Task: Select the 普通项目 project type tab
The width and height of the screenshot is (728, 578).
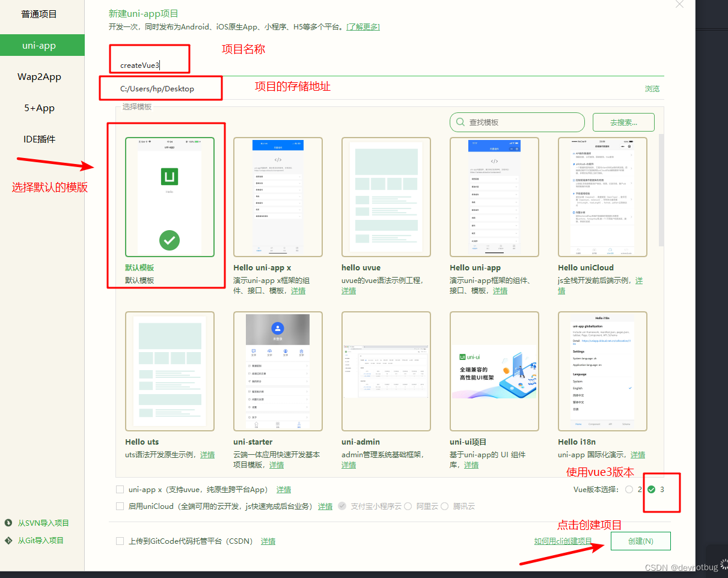Action: (x=39, y=14)
